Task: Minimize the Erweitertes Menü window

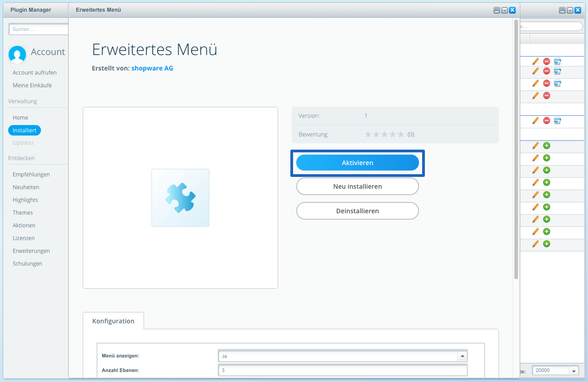Action: (x=497, y=10)
